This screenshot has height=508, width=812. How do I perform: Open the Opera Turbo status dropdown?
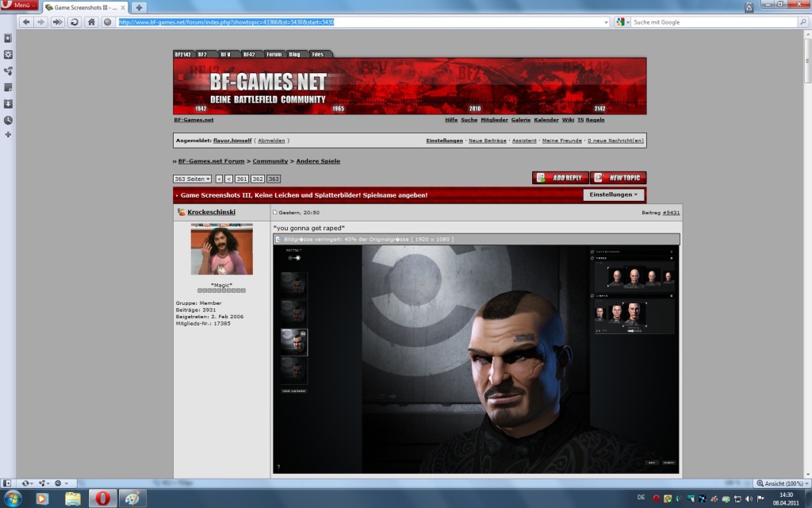click(61, 483)
